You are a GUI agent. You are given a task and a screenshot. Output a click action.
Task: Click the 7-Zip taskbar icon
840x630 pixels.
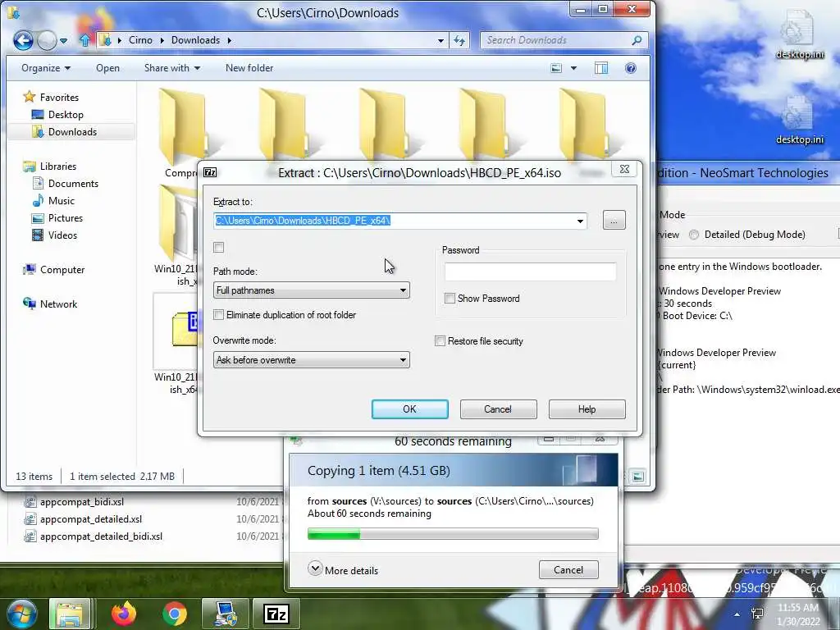tap(276, 614)
